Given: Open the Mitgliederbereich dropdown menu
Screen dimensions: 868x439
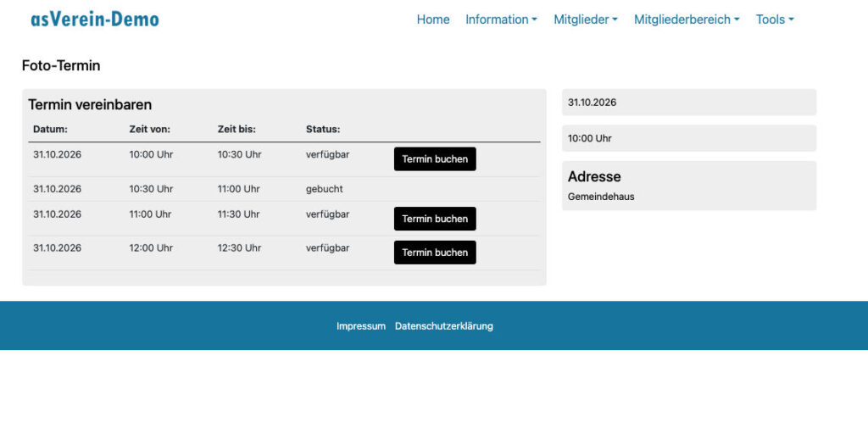Looking at the screenshot, I should [687, 19].
